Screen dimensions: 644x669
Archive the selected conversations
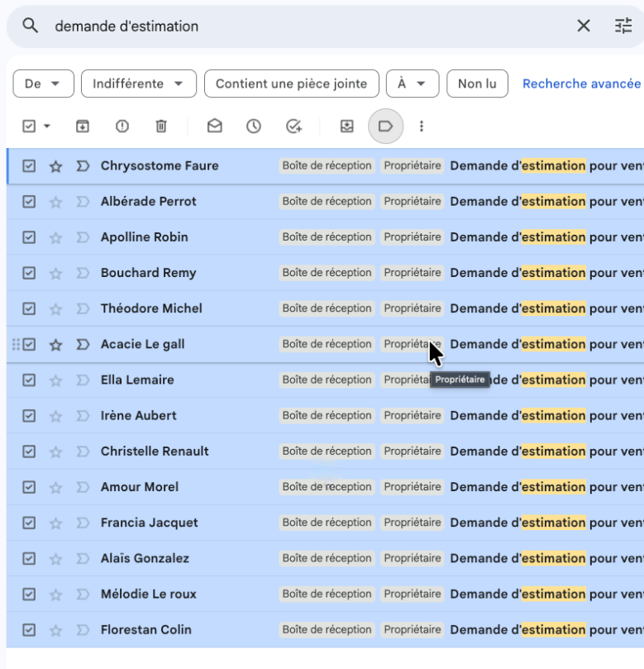pyautogui.click(x=83, y=127)
